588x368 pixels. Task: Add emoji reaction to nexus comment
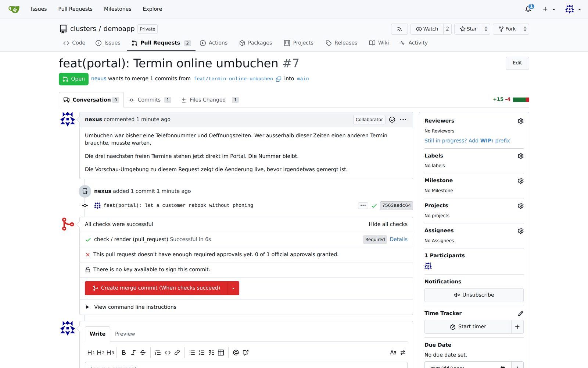(392, 120)
